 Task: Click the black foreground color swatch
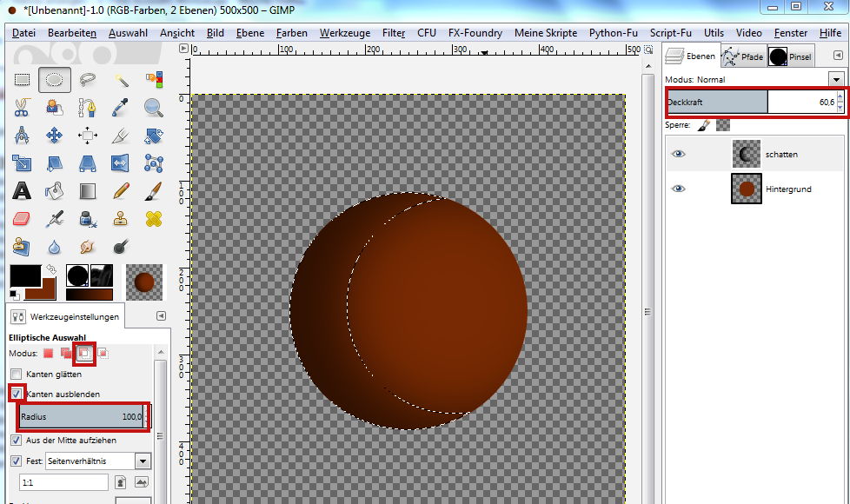[x=24, y=276]
